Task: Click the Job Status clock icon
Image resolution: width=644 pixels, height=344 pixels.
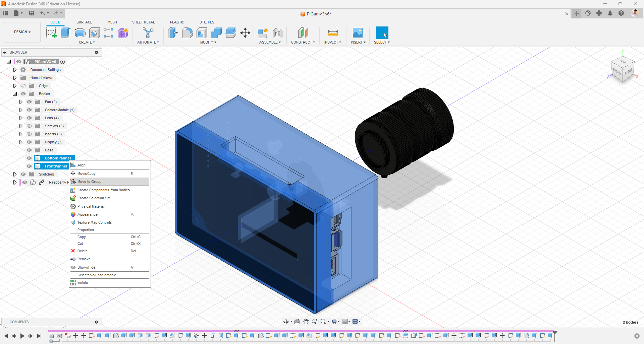Action: click(x=599, y=13)
